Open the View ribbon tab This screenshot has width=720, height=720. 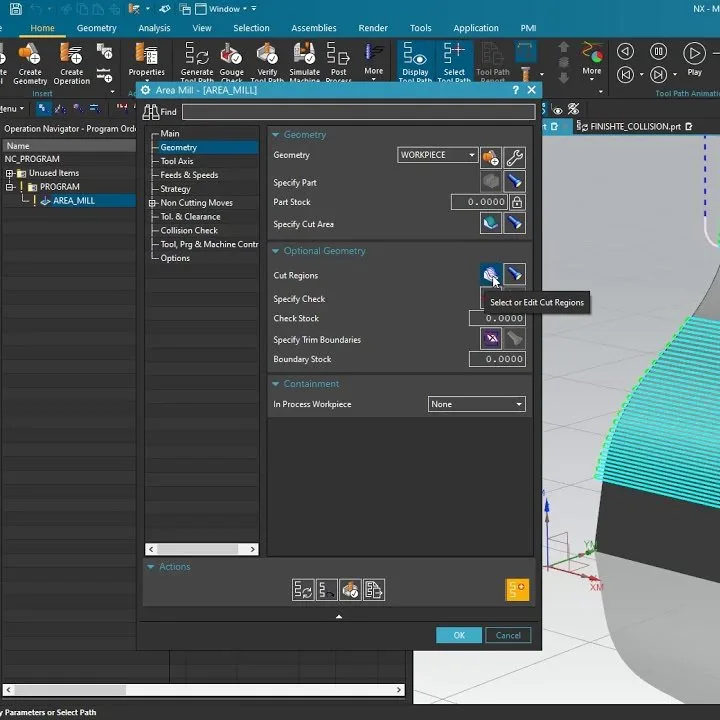point(202,28)
